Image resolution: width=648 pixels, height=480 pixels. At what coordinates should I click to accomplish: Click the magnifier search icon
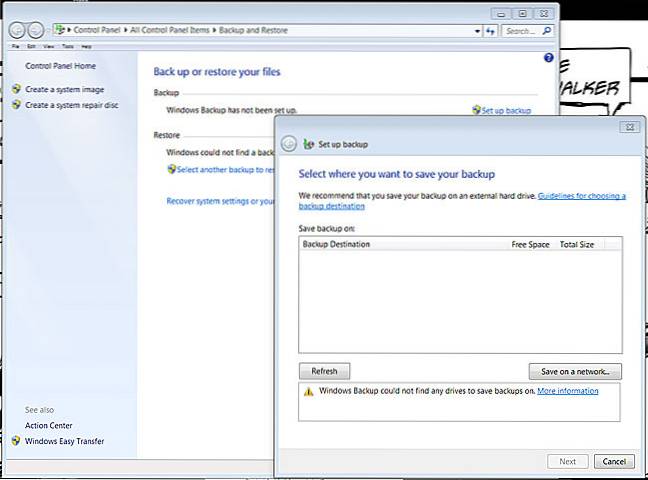[547, 31]
